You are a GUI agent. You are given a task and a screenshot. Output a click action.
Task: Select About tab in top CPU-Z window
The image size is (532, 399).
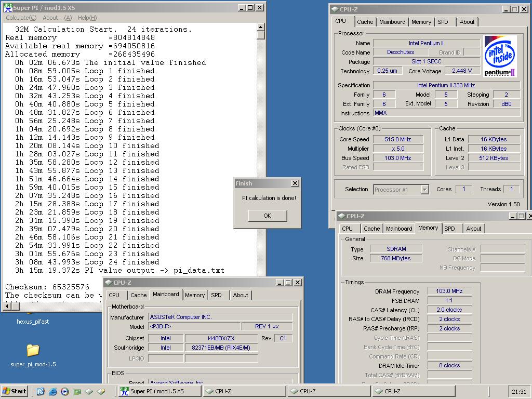click(x=467, y=22)
